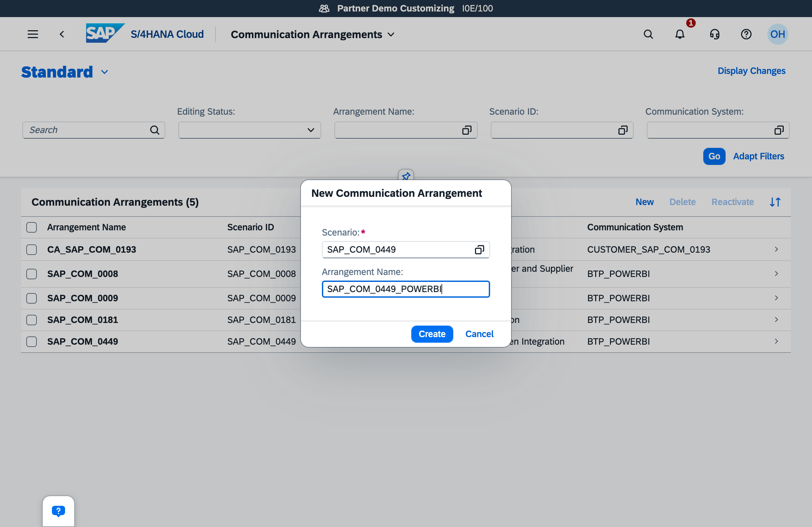Image resolution: width=812 pixels, height=527 pixels.
Task: Click the Scenario ID column header
Action: tap(250, 227)
